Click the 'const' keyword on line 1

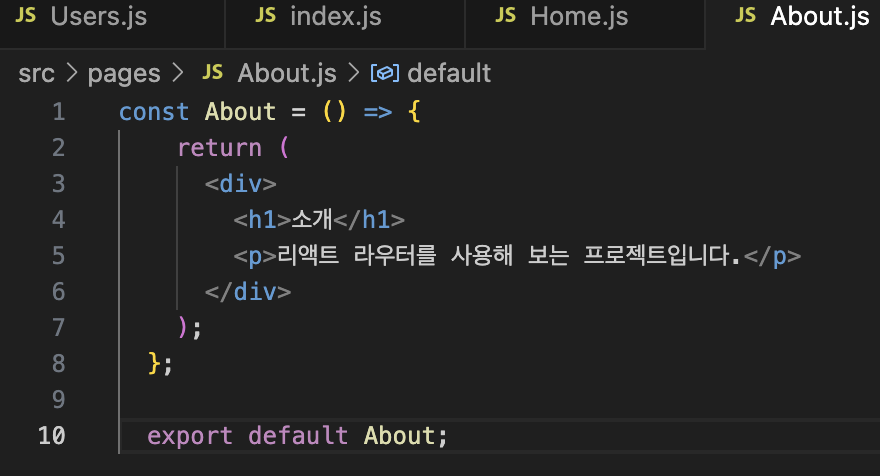coord(154,112)
